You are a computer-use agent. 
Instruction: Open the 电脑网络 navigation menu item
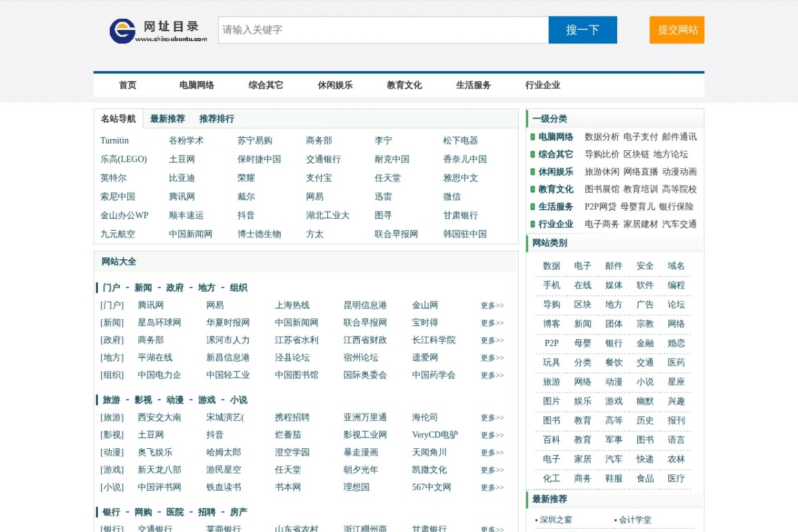[197, 85]
